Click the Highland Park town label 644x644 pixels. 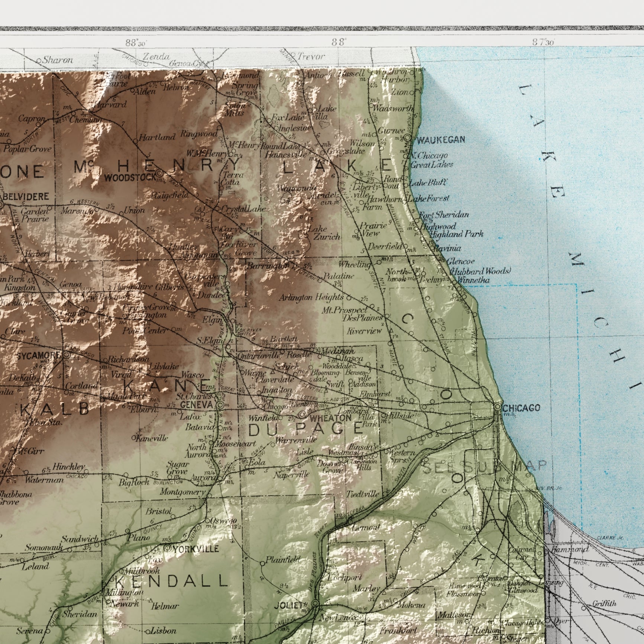pyautogui.click(x=456, y=234)
